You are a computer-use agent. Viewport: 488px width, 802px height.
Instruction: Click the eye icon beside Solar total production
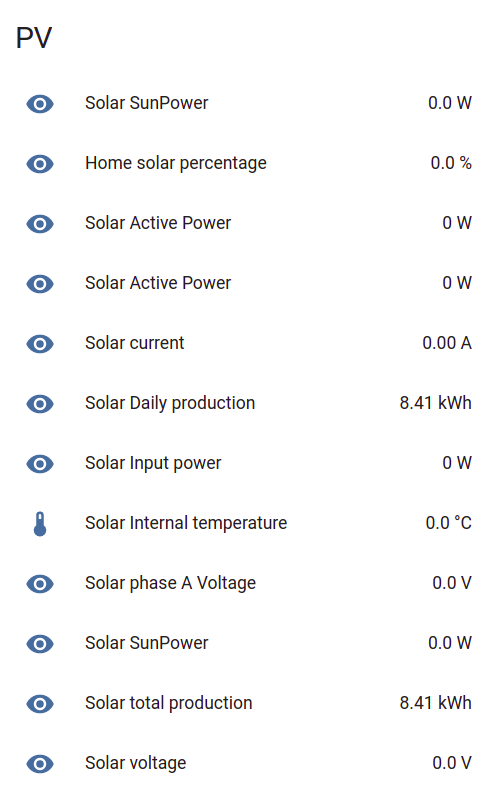pos(40,704)
